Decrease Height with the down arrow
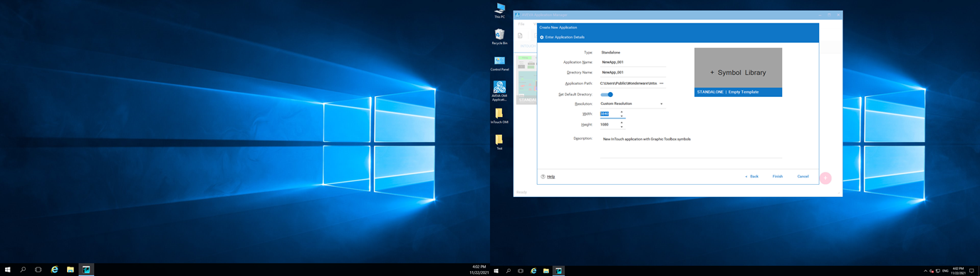980x276 pixels. [622, 127]
